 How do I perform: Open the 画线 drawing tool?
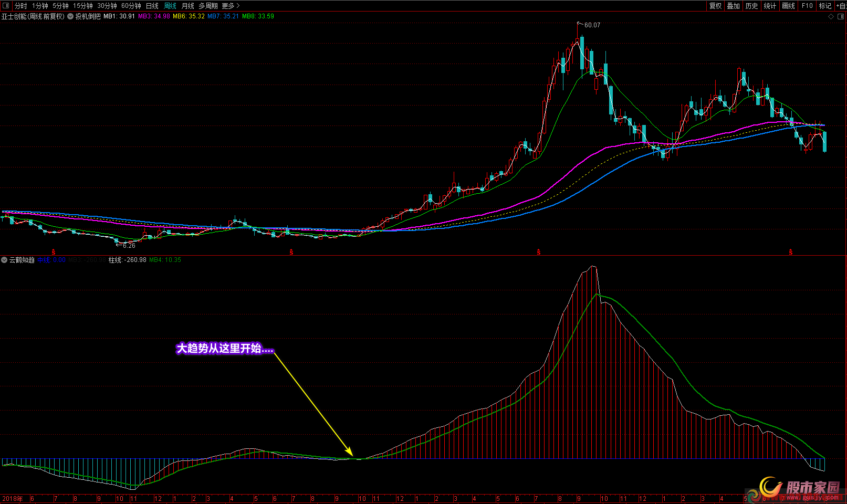tap(788, 6)
